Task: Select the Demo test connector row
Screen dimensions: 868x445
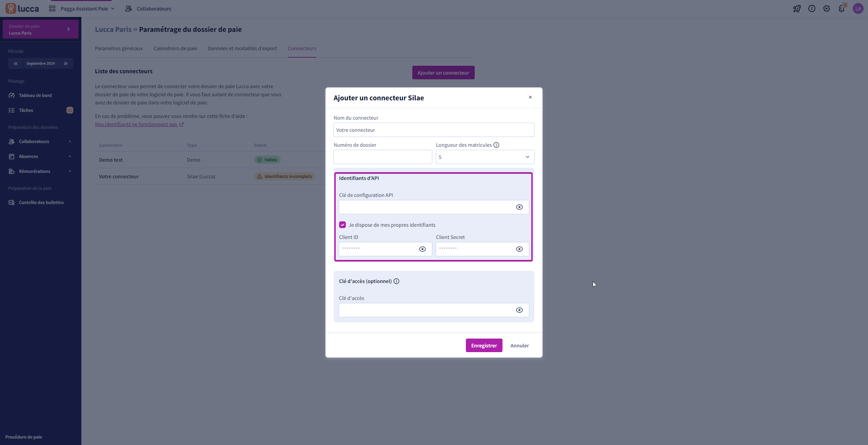Action: click(210, 160)
